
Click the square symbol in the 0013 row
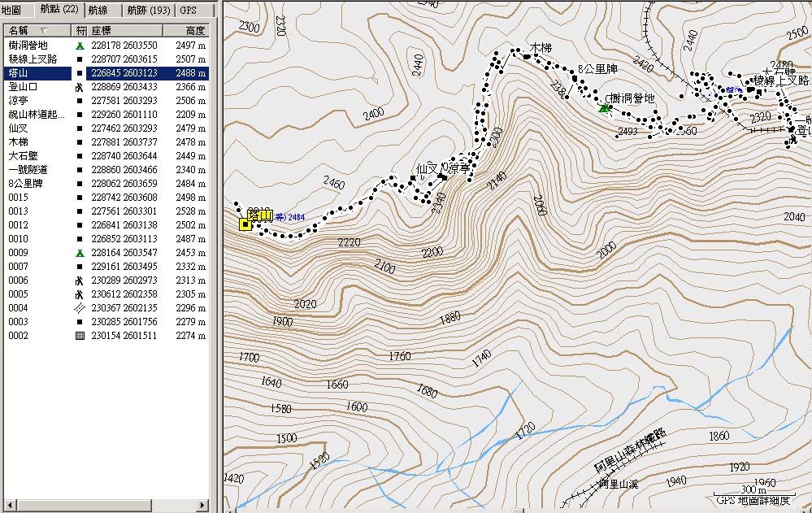pos(80,211)
